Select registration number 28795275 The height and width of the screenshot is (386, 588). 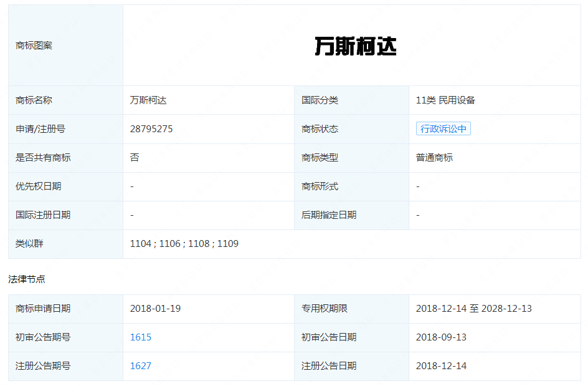click(x=151, y=129)
